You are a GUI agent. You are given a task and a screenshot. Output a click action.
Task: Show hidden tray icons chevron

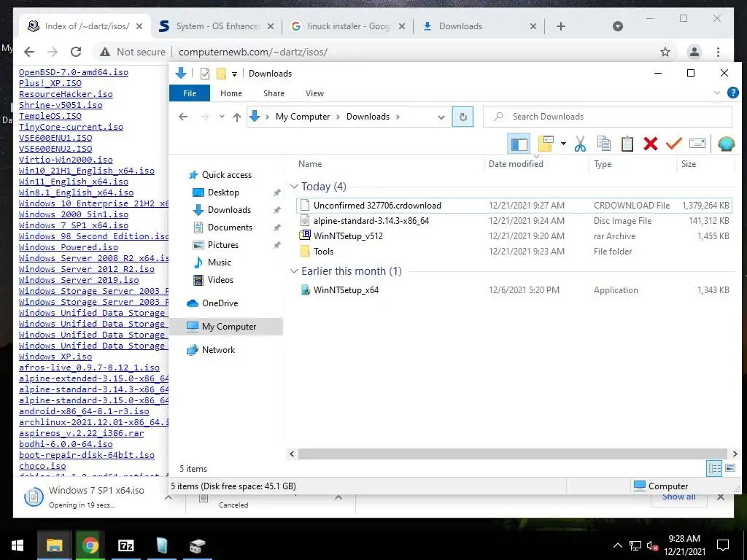click(617, 545)
